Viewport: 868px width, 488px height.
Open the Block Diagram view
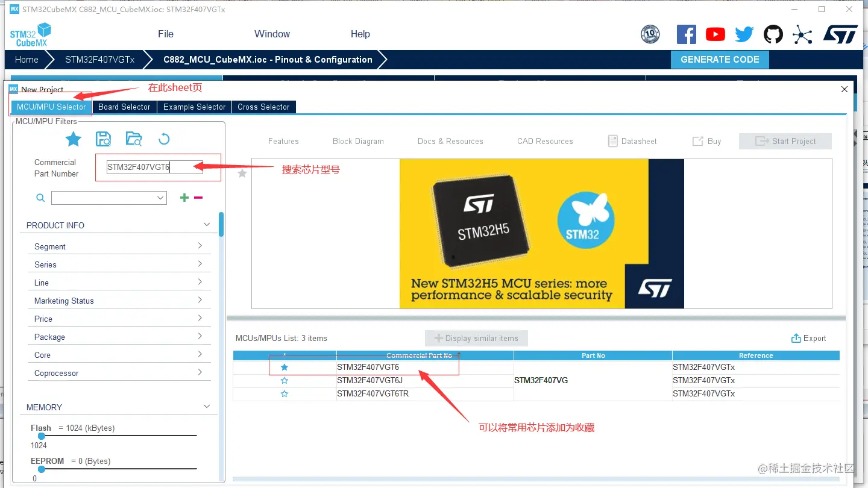click(x=358, y=141)
